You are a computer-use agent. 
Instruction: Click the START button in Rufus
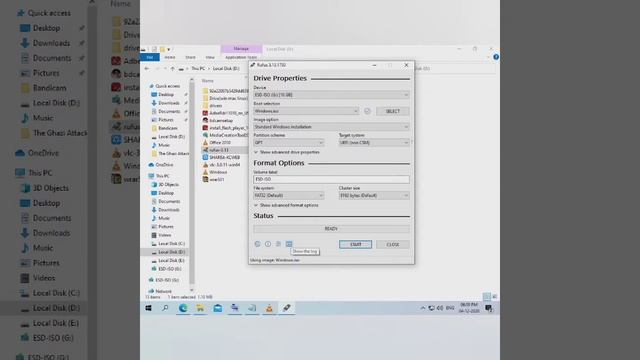point(355,244)
